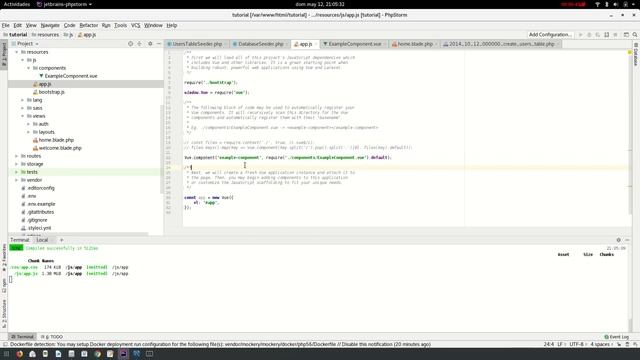
Task: Click the Search Everywhere magnifier icon
Action: (635, 35)
